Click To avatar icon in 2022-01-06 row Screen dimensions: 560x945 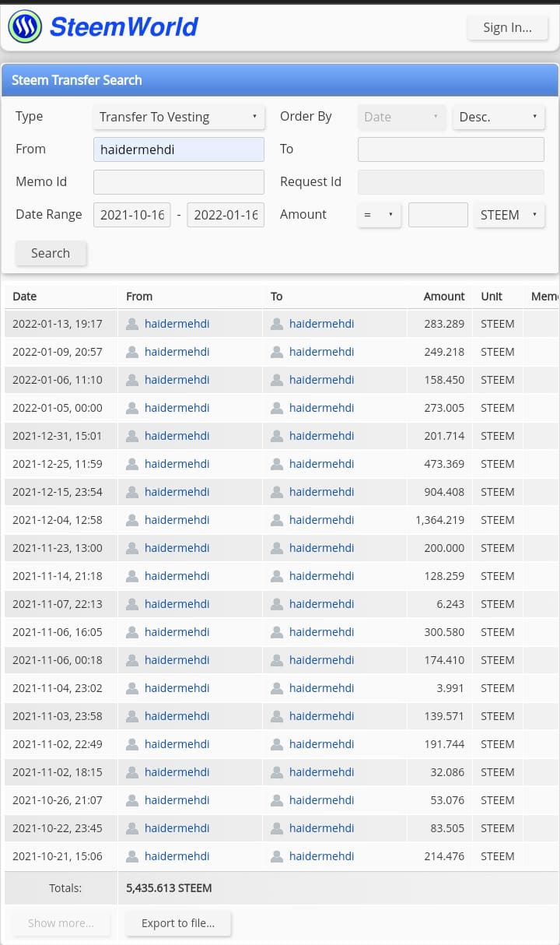click(277, 380)
